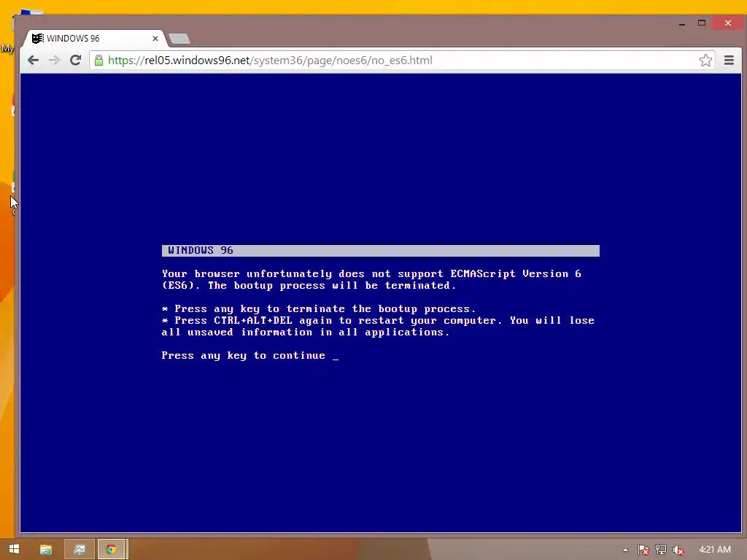Switch to Chrome in the taskbar
The image size is (747, 560).
[112, 549]
